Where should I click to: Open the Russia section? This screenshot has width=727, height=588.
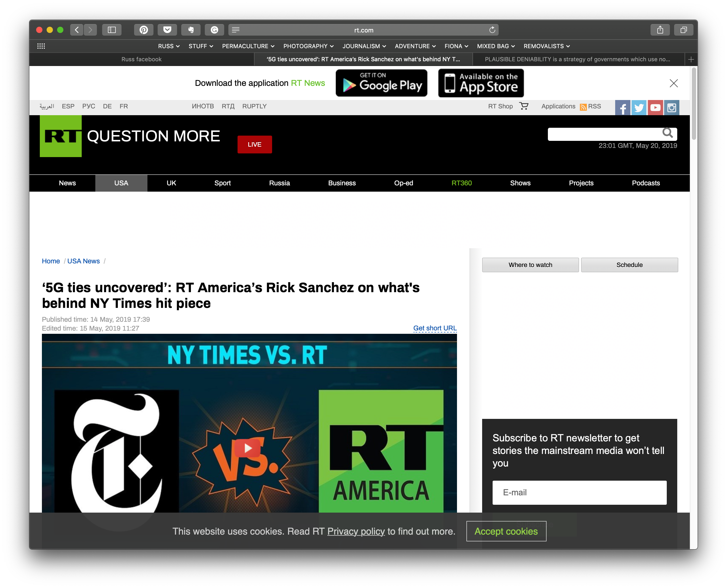(x=279, y=183)
